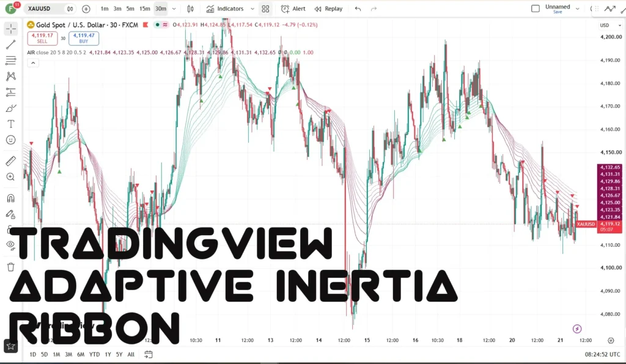Open the layout setup grid
Screen dimensions: 626x364
pyautogui.click(x=265, y=9)
